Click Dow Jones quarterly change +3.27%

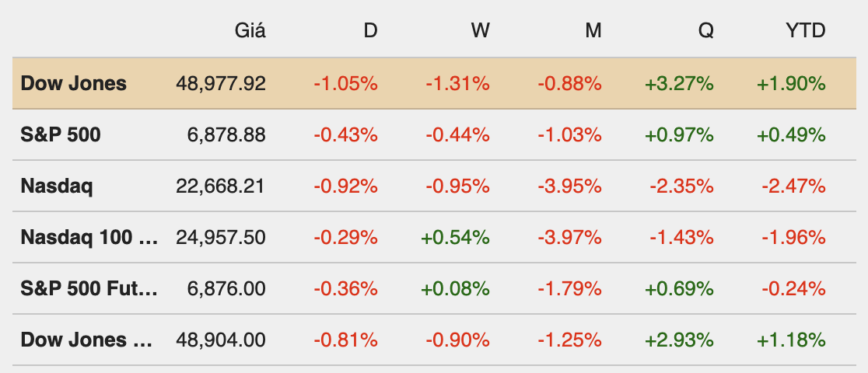click(x=679, y=83)
